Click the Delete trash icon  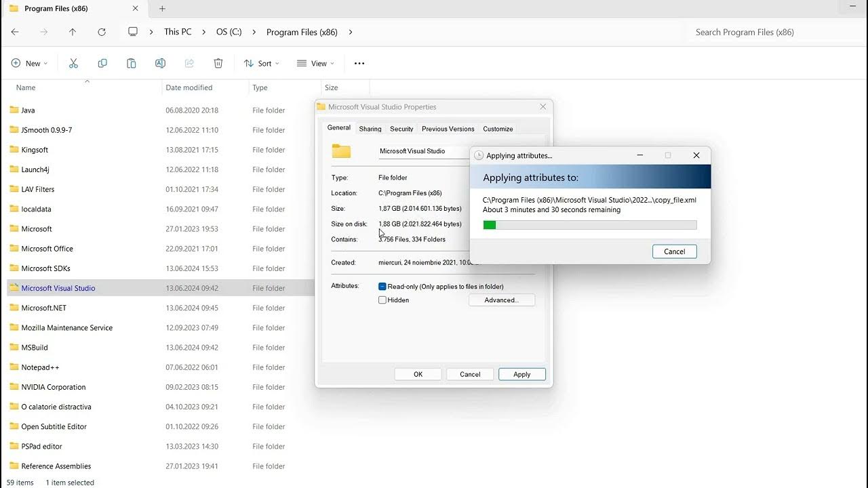pyautogui.click(x=218, y=63)
